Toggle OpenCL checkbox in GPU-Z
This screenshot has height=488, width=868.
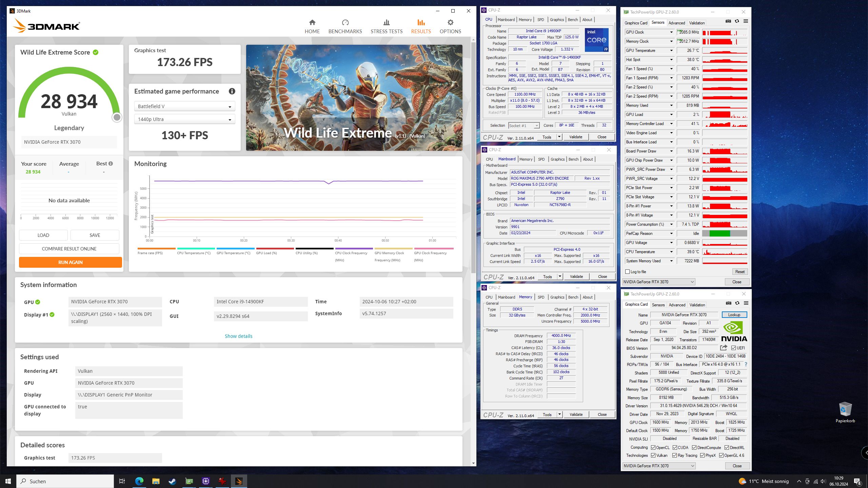[x=653, y=447]
